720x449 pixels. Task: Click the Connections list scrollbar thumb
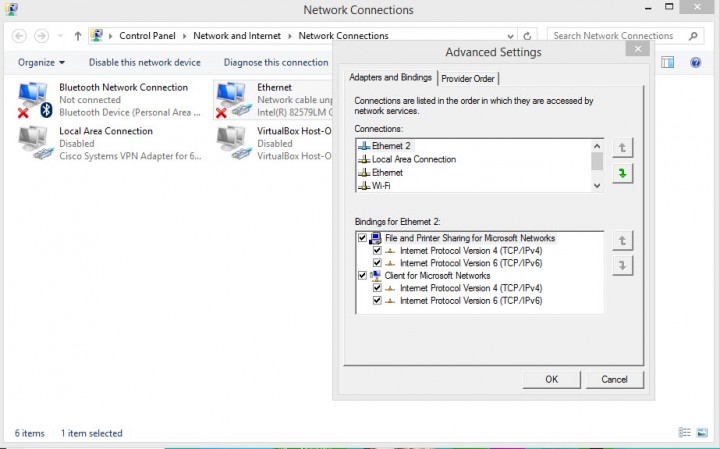click(x=597, y=162)
